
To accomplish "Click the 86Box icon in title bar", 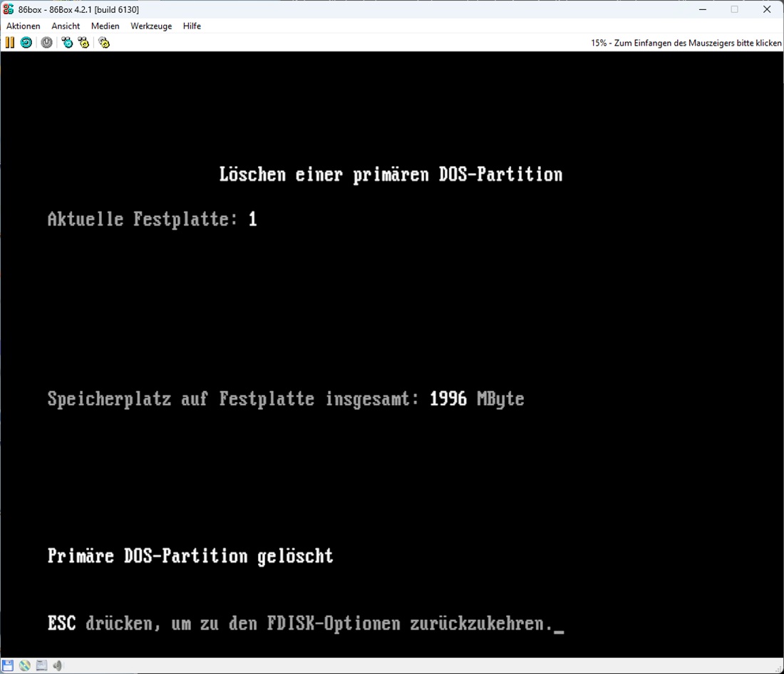I will click(x=9, y=9).
